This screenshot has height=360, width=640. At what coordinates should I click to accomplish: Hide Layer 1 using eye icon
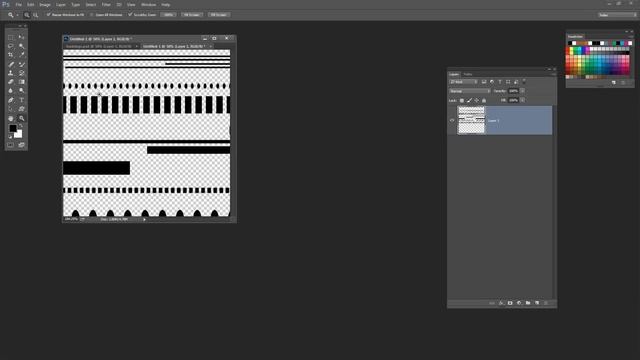tap(452, 120)
